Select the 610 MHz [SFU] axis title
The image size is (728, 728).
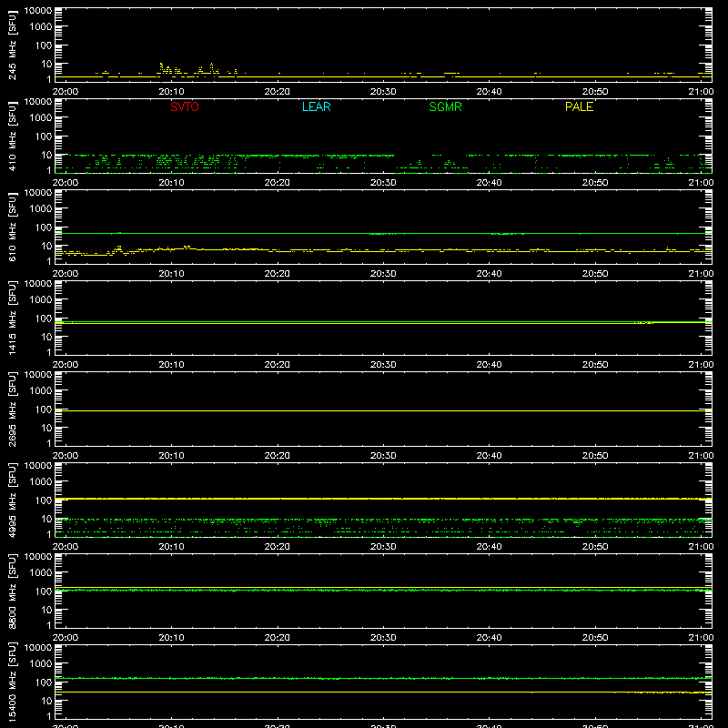12,227
